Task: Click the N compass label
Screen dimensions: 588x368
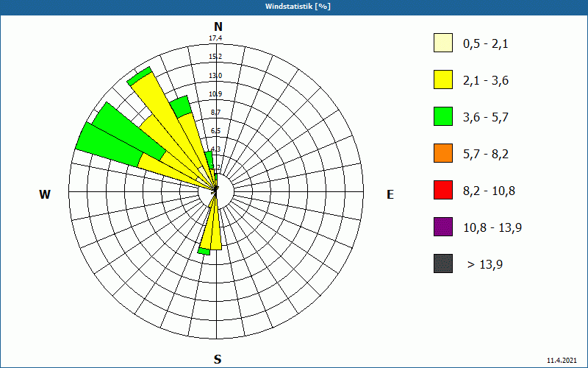Action: coord(218,26)
